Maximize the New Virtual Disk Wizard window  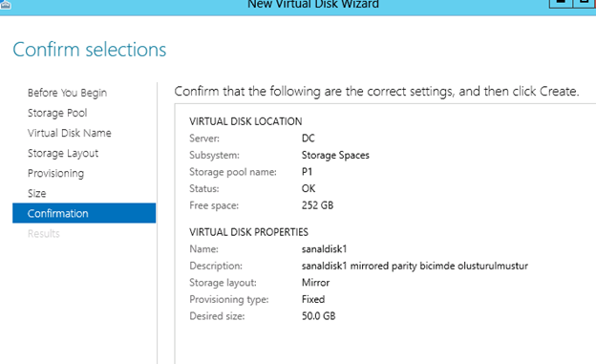tap(585, 4)
